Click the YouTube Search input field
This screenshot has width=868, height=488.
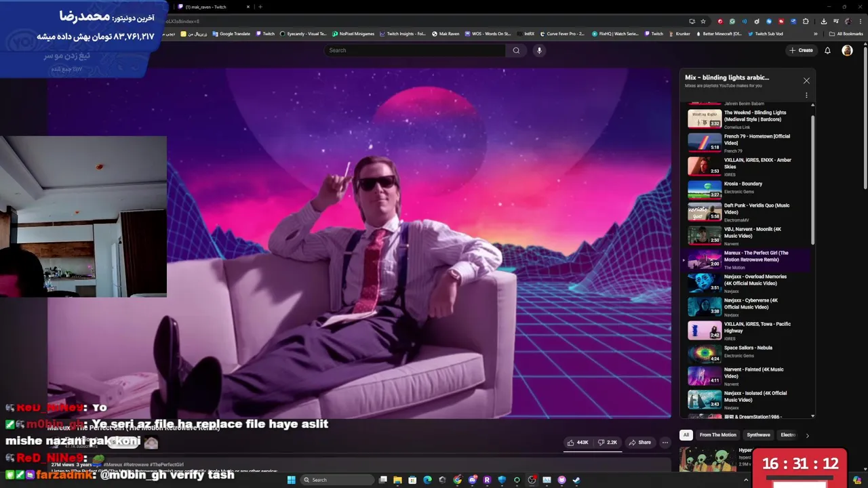(415, 50)
